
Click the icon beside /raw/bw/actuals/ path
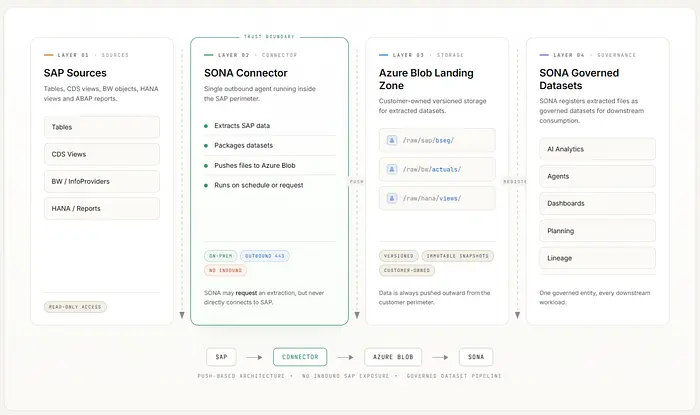click(392, 169)
